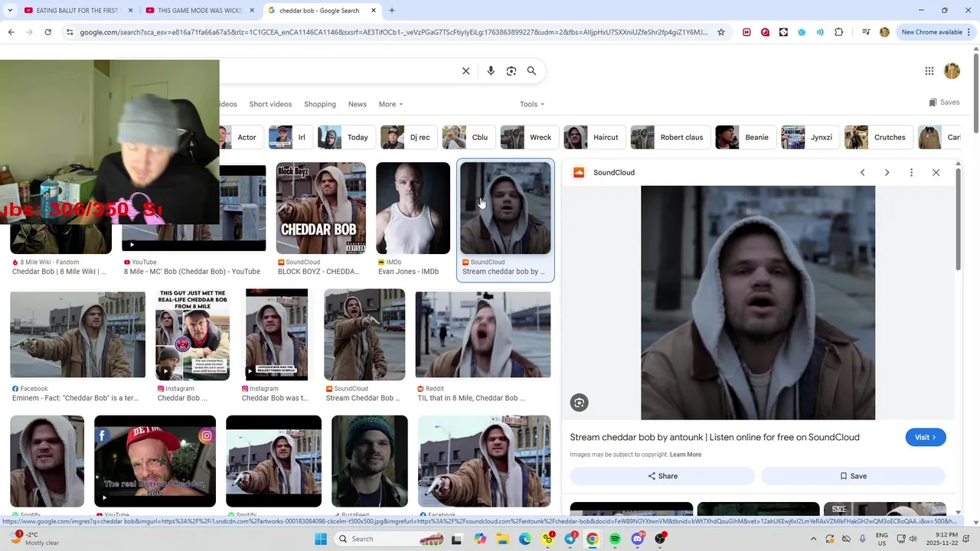Click the Visit button for SoundCloud
This screenshot has height=551, width=980.
[x=926, y=438]
